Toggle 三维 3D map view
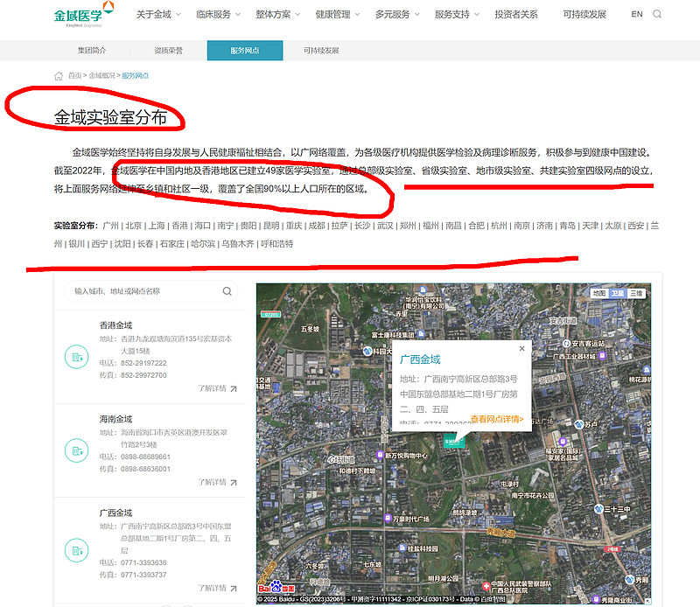 636,292
